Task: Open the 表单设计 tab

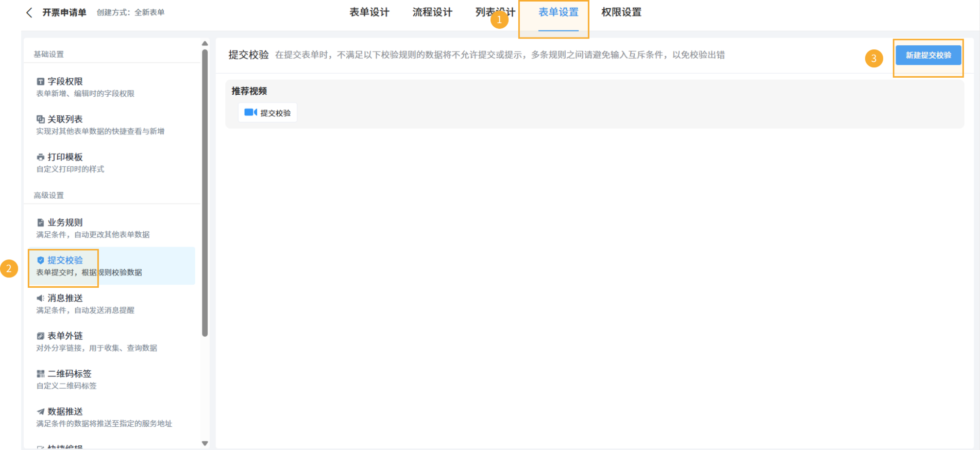Action: pos(369,12)
